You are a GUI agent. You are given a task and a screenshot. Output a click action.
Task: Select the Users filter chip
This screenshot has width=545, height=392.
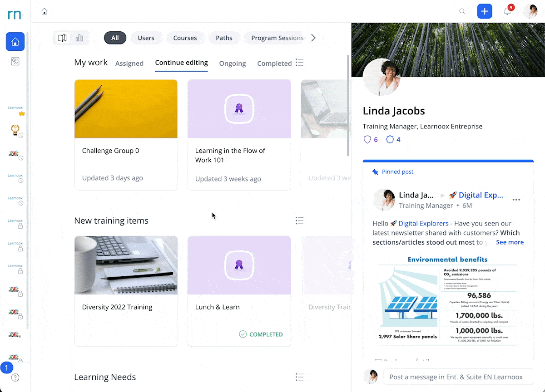click(146, 38)
